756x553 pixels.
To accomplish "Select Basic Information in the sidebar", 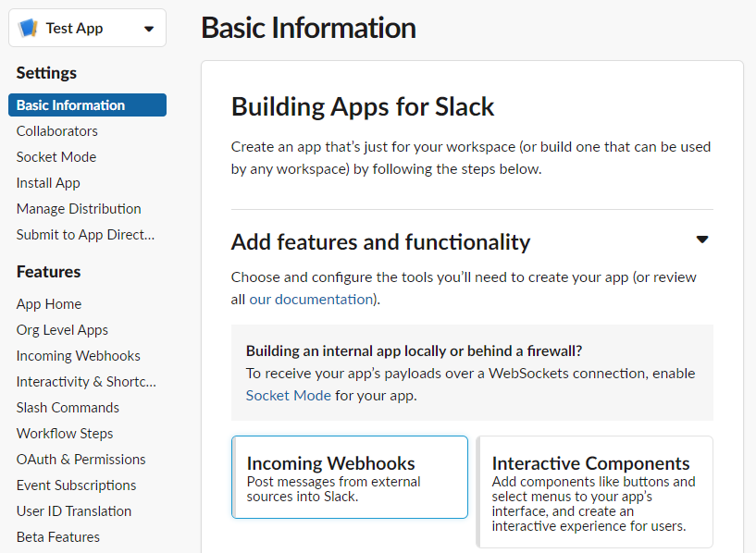I will 87,105.
